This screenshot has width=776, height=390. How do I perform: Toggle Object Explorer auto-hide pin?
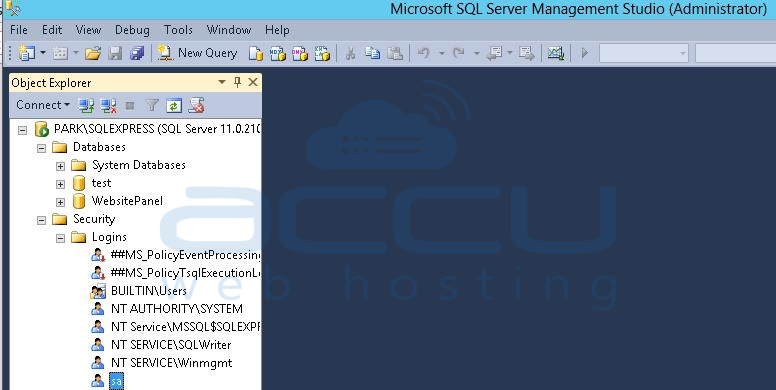coord(238,82)
